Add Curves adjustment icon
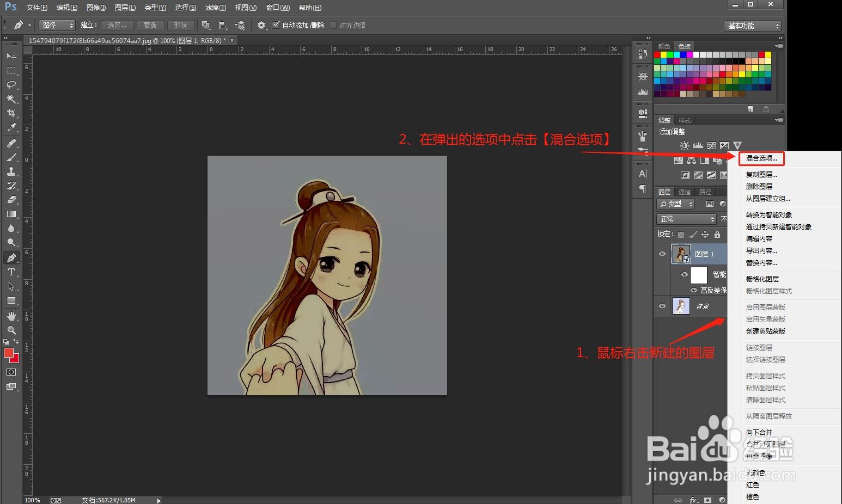This screenshot has width=842, height=504. [711, 146]
